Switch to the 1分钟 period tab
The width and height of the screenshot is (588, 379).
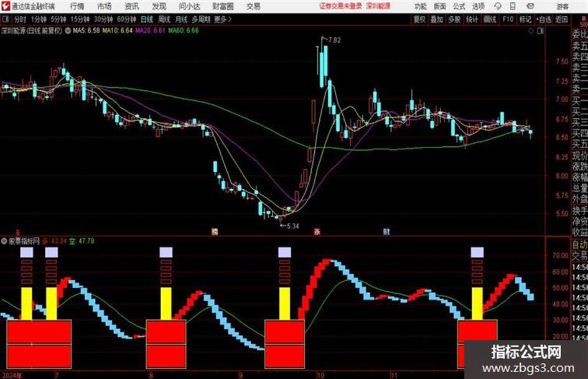coord(39,19)
